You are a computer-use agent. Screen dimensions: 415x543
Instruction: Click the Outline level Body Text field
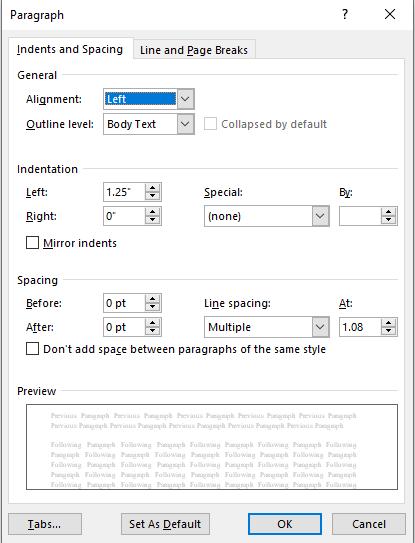point(141,124)
